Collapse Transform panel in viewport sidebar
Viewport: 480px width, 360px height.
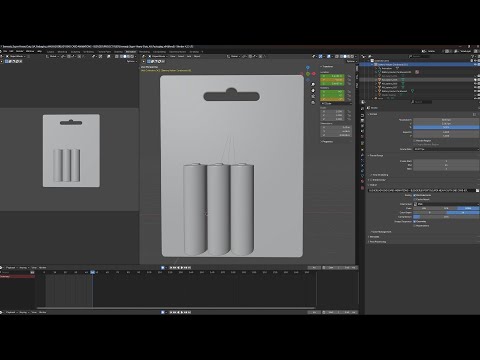[327, 66]
